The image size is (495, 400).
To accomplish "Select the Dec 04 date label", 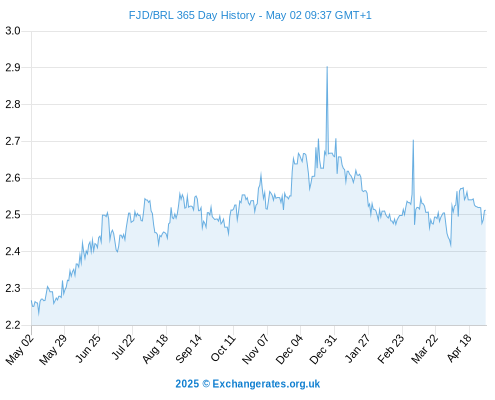I will [x=289, y=349].
